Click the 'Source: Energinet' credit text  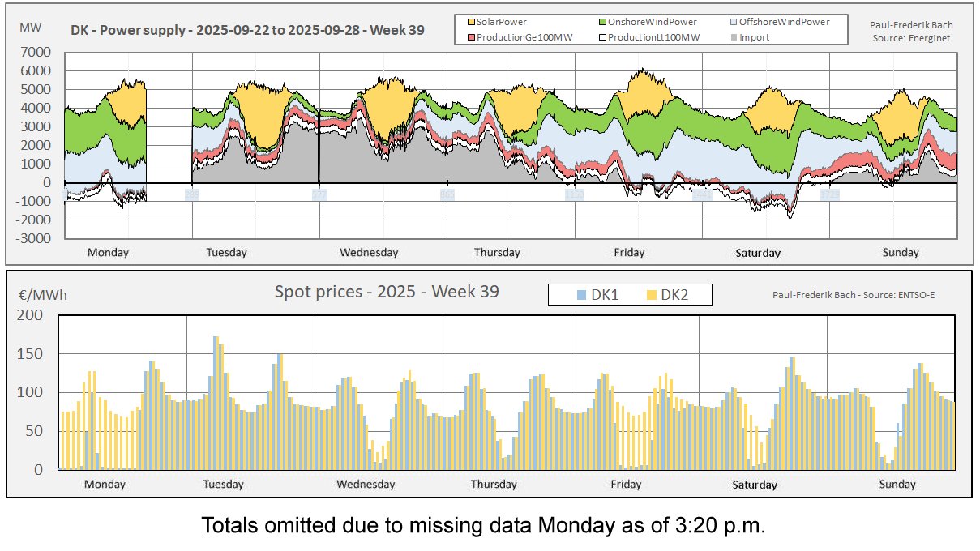[911, 37]
